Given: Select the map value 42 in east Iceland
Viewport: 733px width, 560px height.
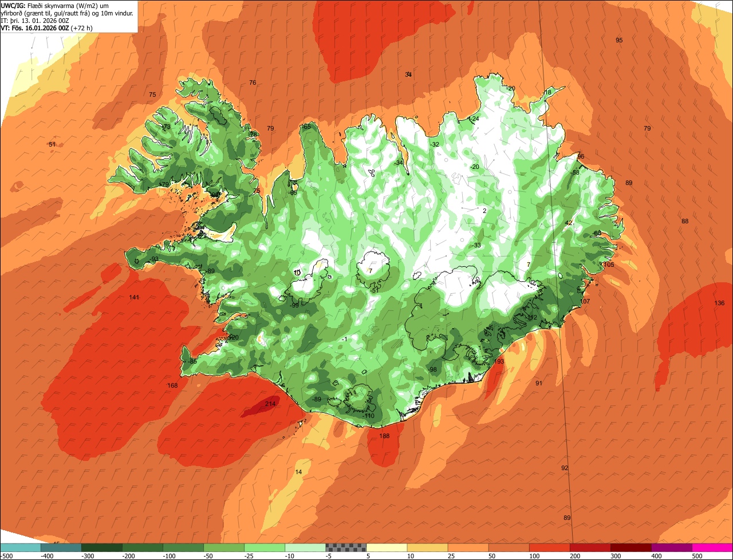Looking at the screenshot, I should pyautogui.click(x=569, y=223).
